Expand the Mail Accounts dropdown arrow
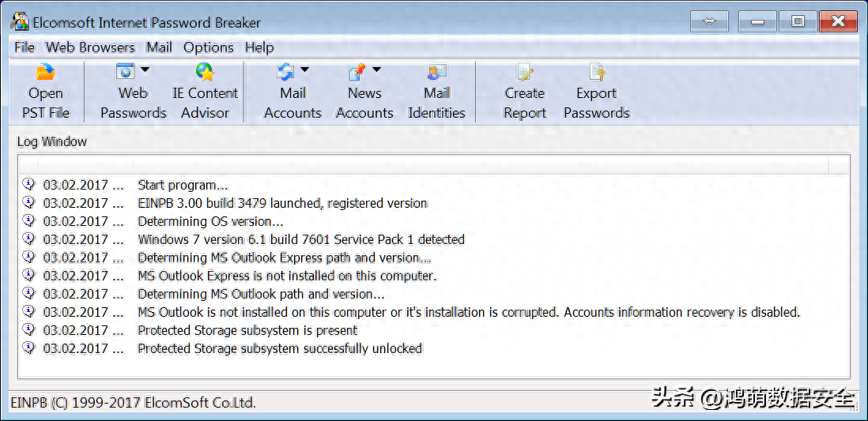Screen dimensions: 868x421 tap(305, 70)
